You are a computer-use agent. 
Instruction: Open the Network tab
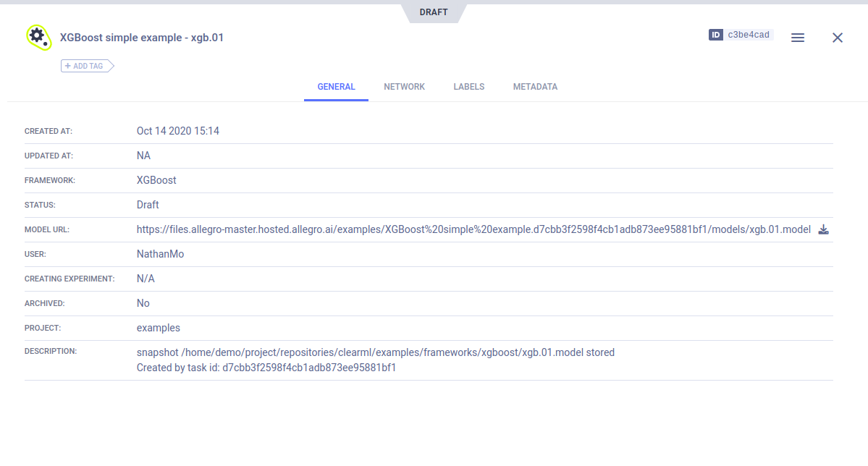point(404,87)
